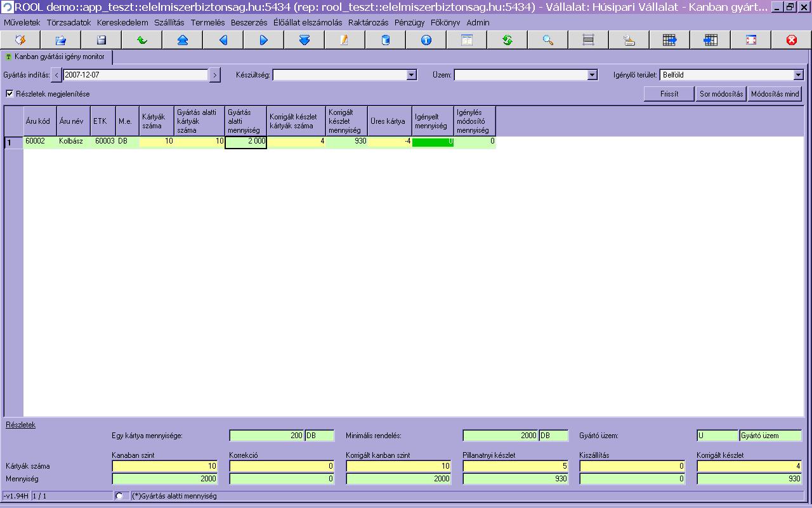Click the Módosítás mind button

click(x=775, y=94)
